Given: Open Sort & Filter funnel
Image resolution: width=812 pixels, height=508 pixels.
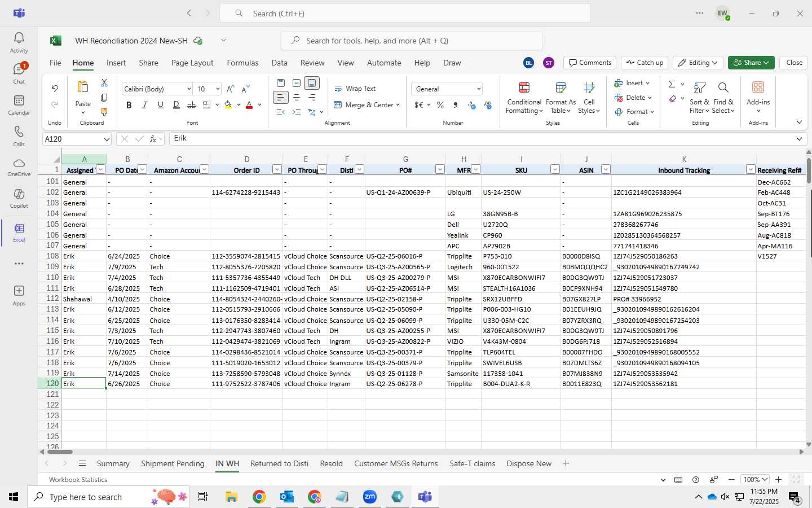Looking at the screenshot, I should 699,98.
